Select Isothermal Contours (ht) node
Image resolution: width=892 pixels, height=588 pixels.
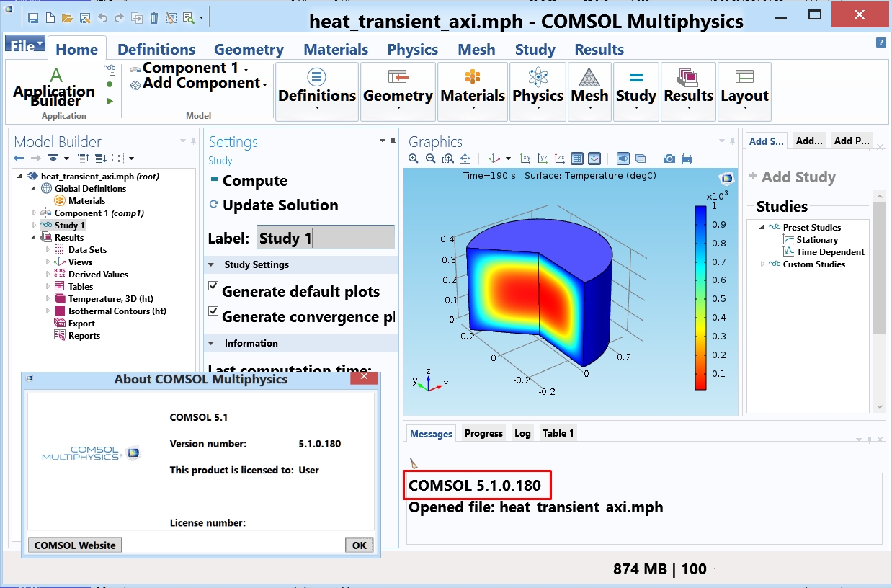click(110, 311)
